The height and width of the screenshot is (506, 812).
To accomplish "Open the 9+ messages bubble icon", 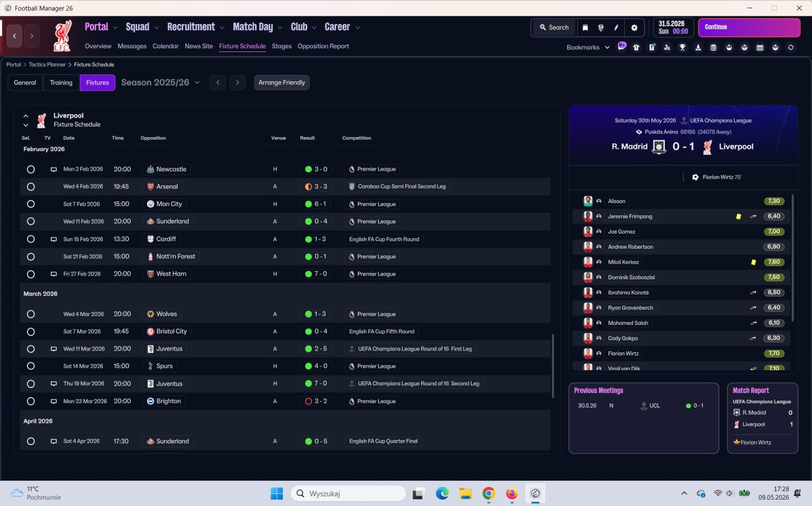I will click(x=622, y=46).
